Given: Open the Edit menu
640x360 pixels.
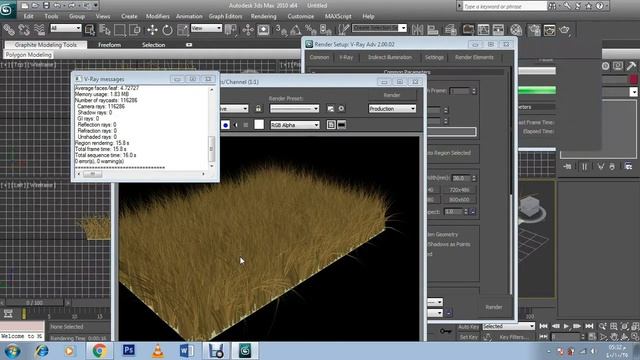Looking at the screenshot, I should pos(28,16).
